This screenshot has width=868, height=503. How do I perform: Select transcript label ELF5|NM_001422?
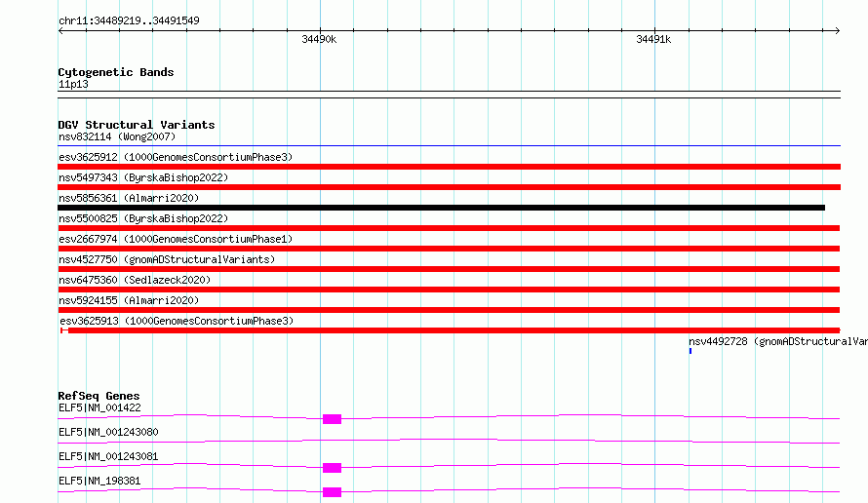click(x=99, y=407)
